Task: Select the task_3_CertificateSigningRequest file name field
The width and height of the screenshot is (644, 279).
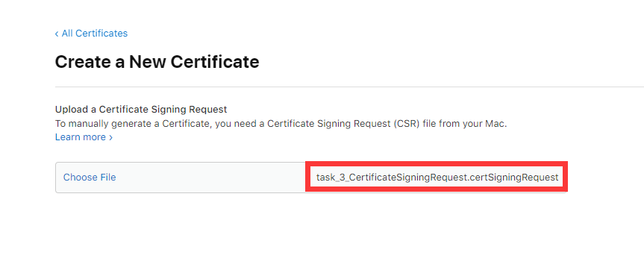Action: [x=437, y=178]
